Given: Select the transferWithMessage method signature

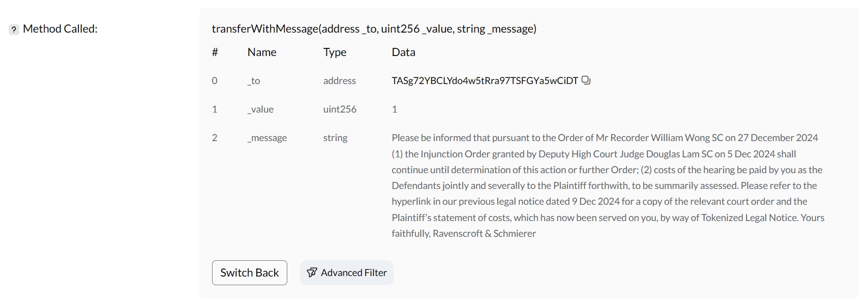Looking at the screenshot, I should tap(374, 29).
